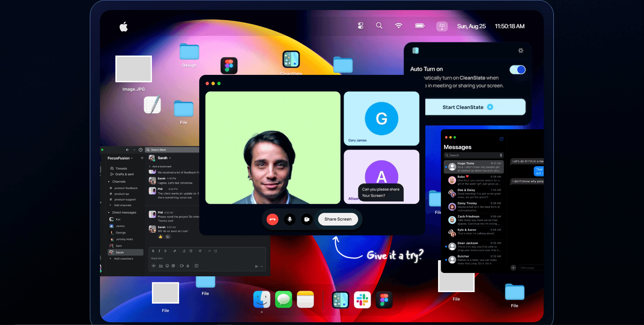The height and width of the screenshot is (325, 644).
Task: Open Slack in the dock
Action: [x=362, y=299]
